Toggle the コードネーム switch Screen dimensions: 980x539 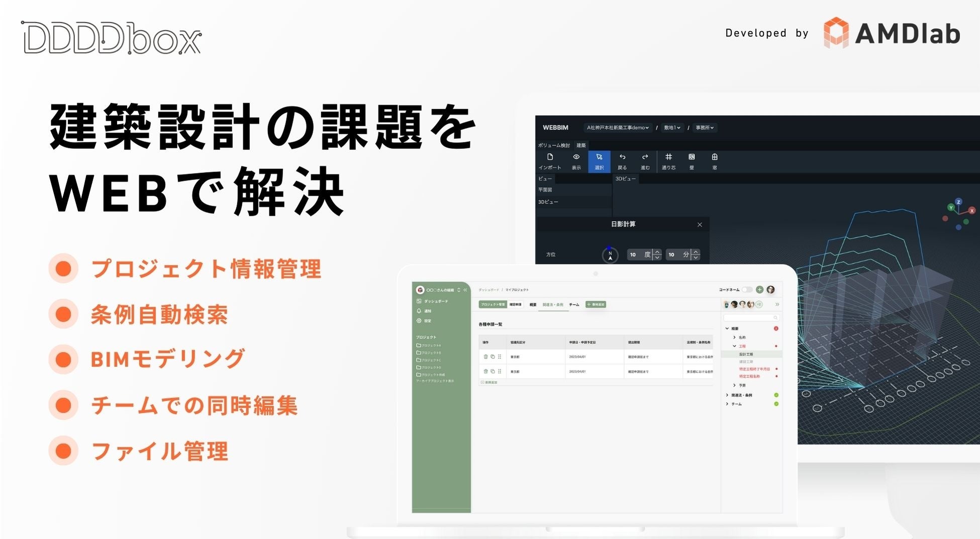747,290
